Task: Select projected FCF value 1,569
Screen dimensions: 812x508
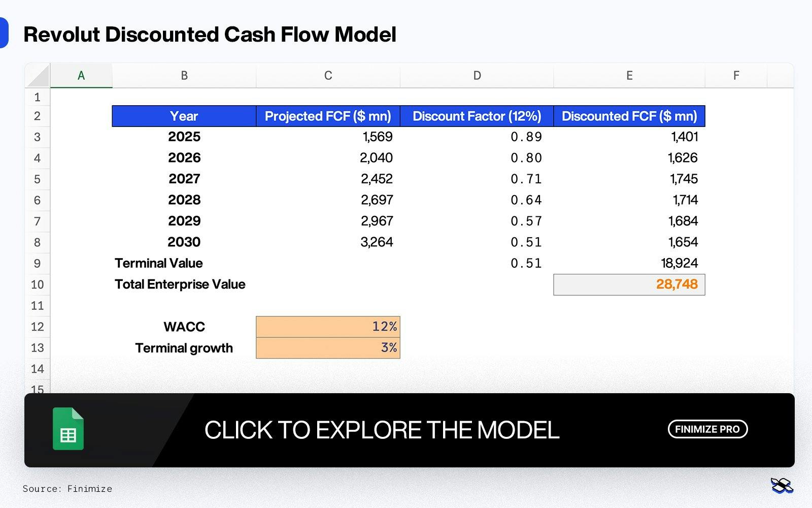Action: [328, 137]
